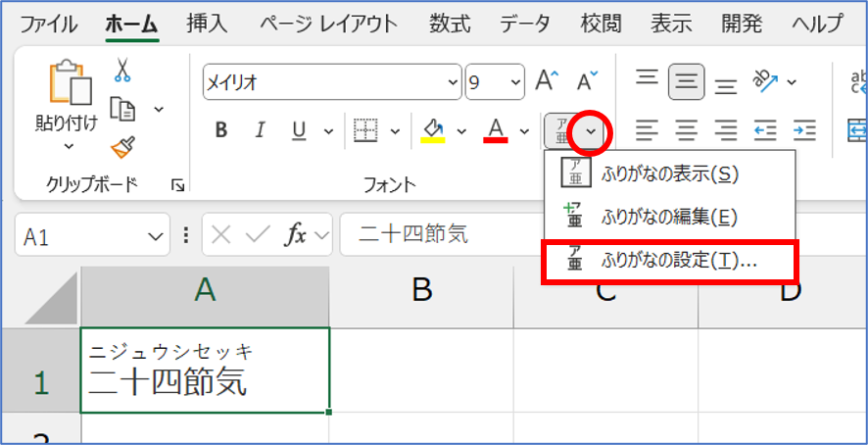Image resolution: width=868 pixels, height=445 pixels.
Task: Open the ページ レイアウト tab
Action: (329, 24)
